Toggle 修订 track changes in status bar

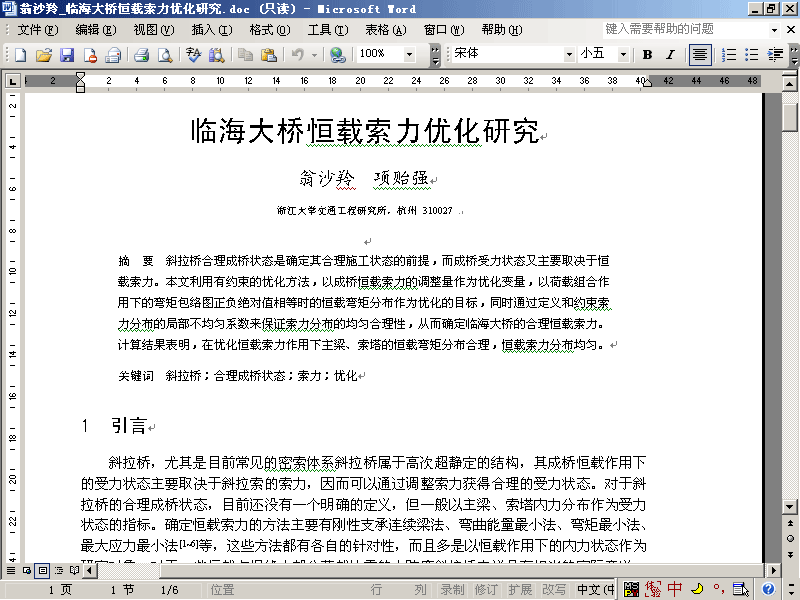[x=486, y=590]
